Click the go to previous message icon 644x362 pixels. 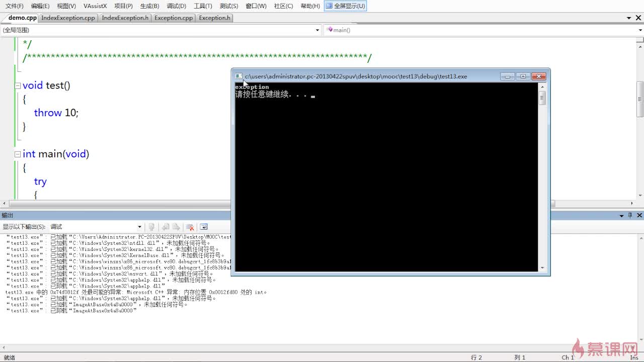click(165, 227)
